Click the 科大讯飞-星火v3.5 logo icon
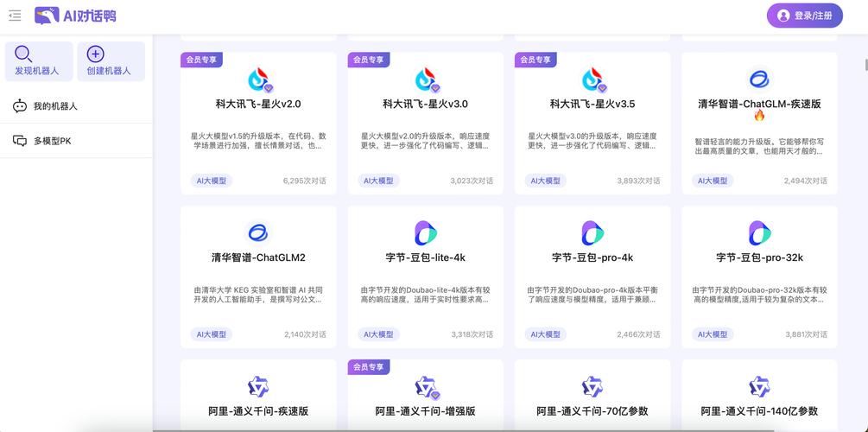The width and height of the screenshot is (868, 432). tap(592, 79)
